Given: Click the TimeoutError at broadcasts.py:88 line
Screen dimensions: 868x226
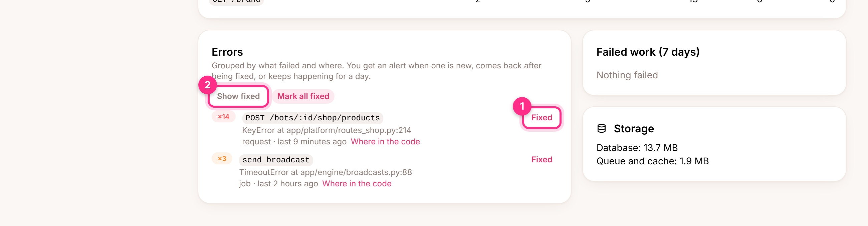Looking at the screenshot, I should click(x=325, y=173).
